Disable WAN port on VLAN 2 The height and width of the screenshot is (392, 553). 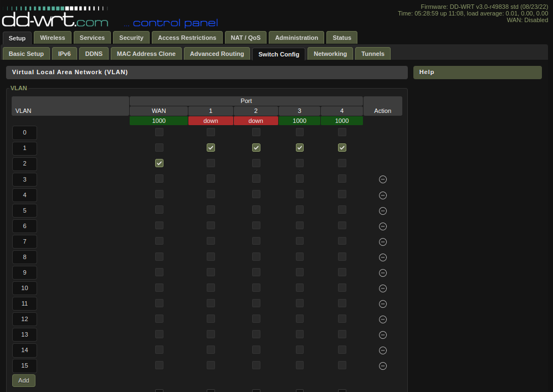(159, 163)
